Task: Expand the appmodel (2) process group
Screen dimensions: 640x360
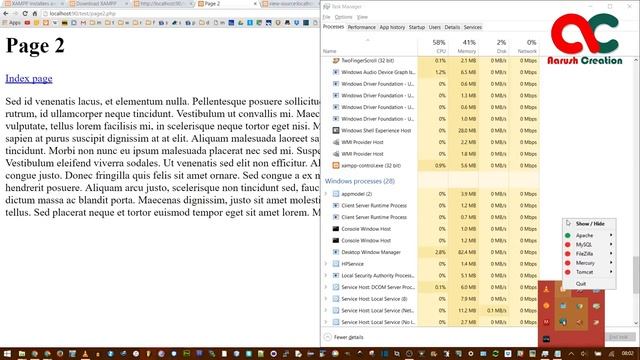Action: click(x=326, y=193)
